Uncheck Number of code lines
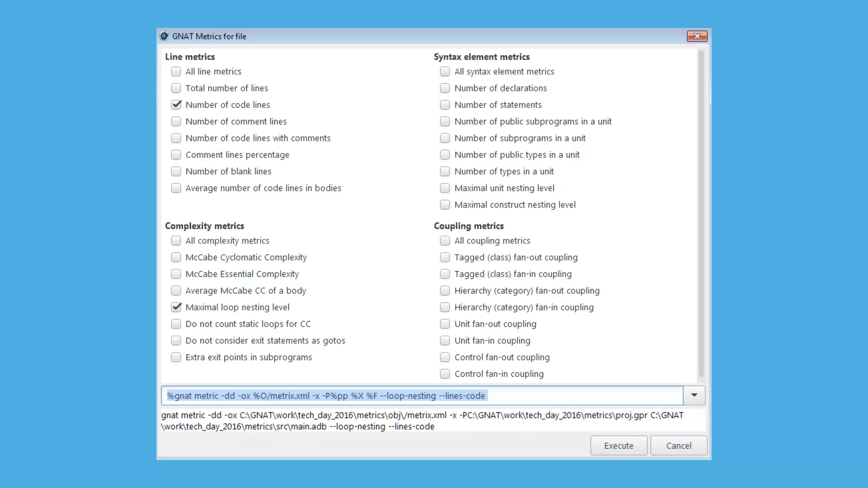The height and width of the screenshot is (488, 868). click(176, 105)
